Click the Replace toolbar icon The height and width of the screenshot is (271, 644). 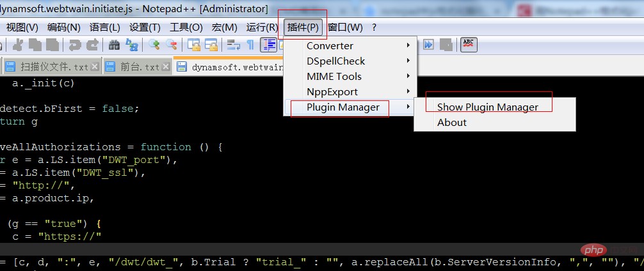(132, 44)
